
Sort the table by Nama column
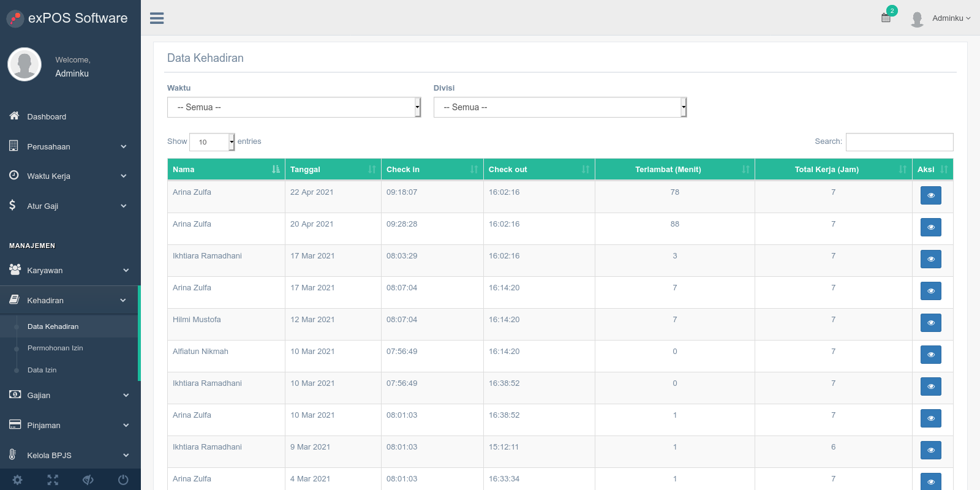226,169
